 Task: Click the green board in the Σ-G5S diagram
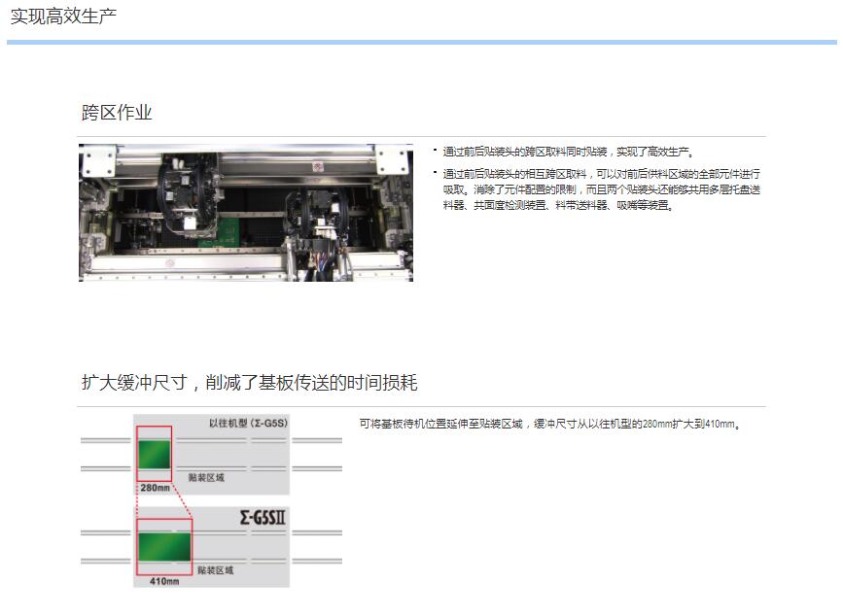click(155, 454)
